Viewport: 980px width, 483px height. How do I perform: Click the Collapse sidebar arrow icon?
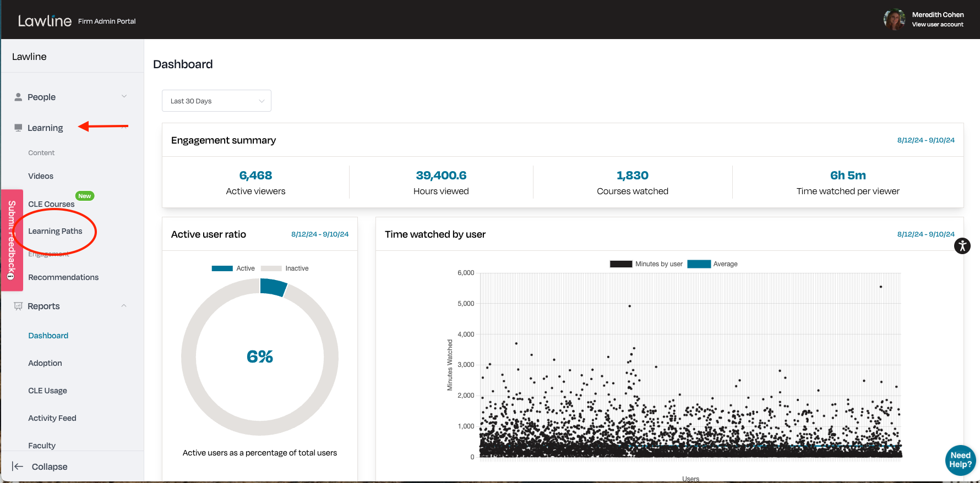pyautogui.click(x=18, y=466)
